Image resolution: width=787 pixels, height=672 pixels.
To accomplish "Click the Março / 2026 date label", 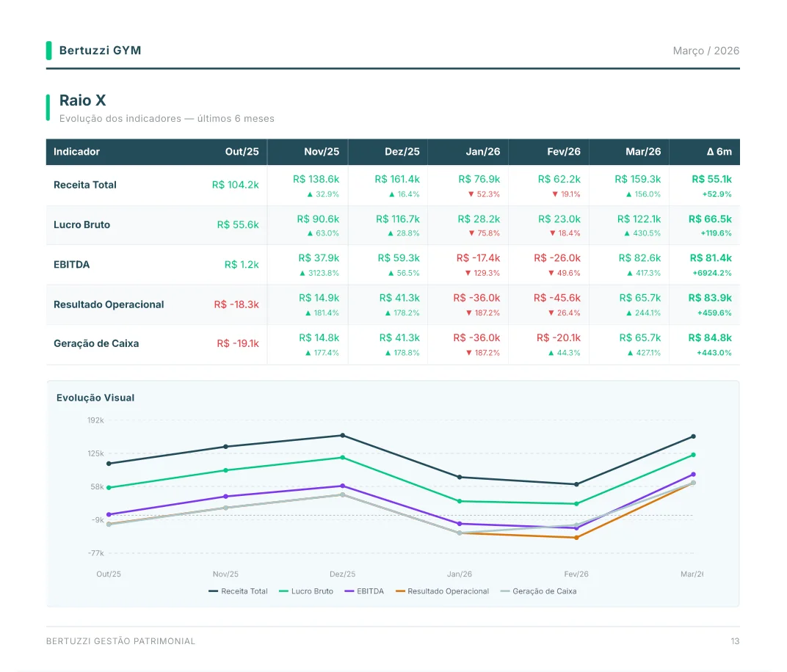I will (706, 51).
